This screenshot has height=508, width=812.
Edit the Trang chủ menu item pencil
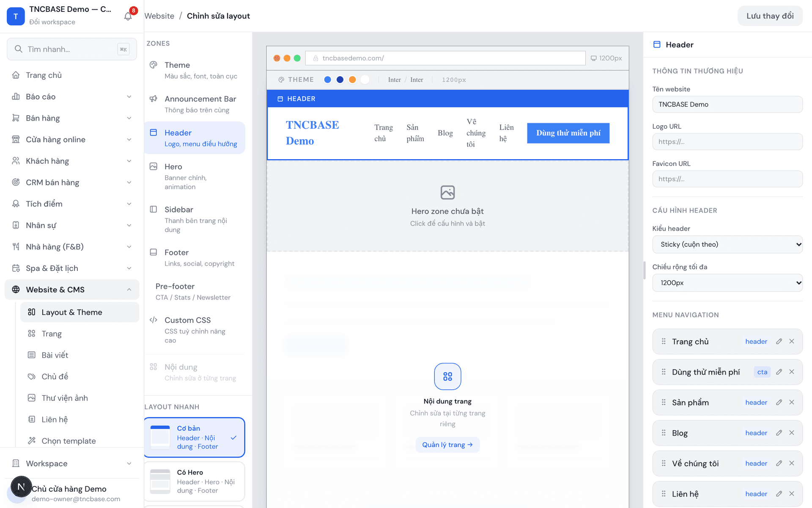779,342
